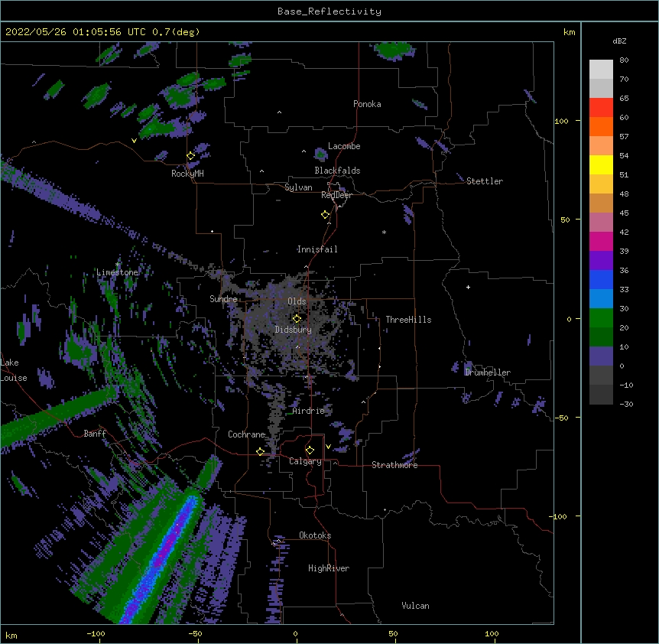Image resolution: width=659 pixels, height=644 pixels.
Task: Click the Okotoks town label
Action: [x=315, y=535]
